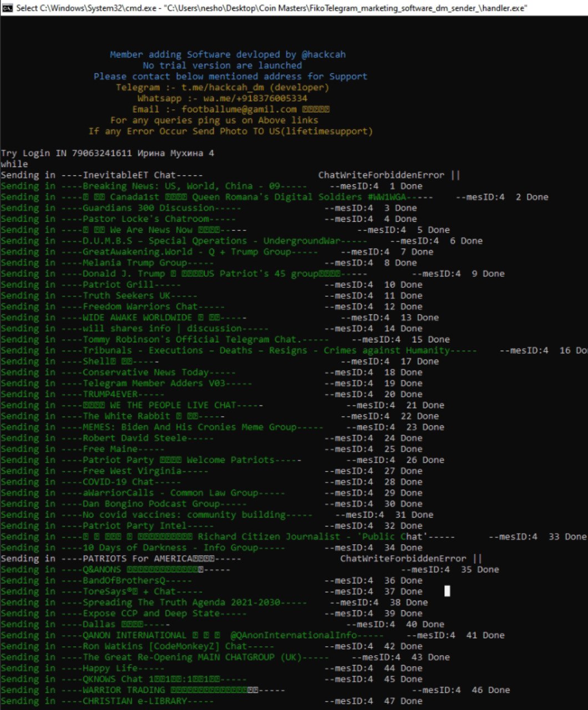Click the 'Try Login IN 79063241611' line
This screenshot has height=710, width=588.
(x=108, y=153)
